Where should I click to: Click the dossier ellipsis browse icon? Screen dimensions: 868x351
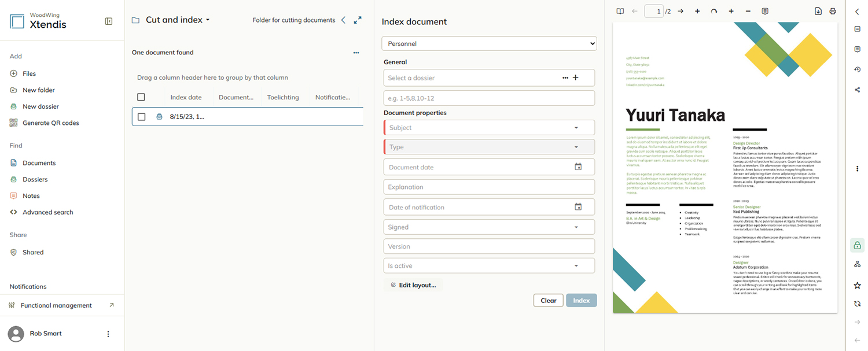(565, 77)
